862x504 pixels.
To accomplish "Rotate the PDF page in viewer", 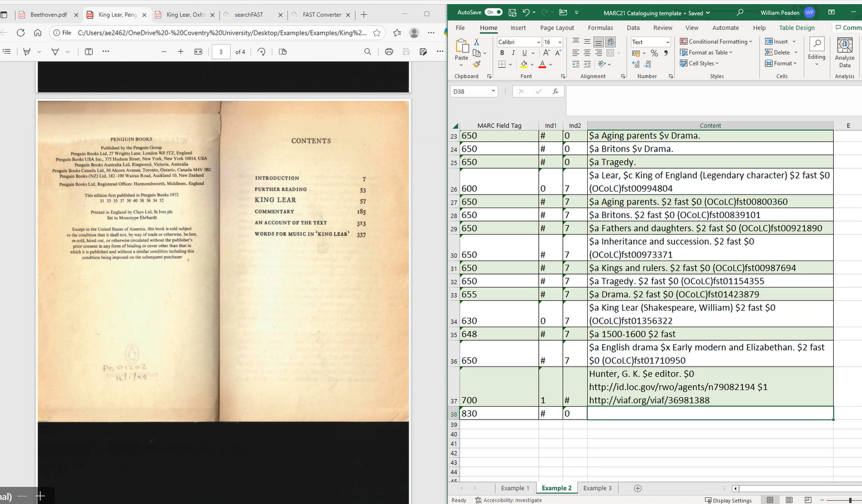I will click(x=261, y=52).
